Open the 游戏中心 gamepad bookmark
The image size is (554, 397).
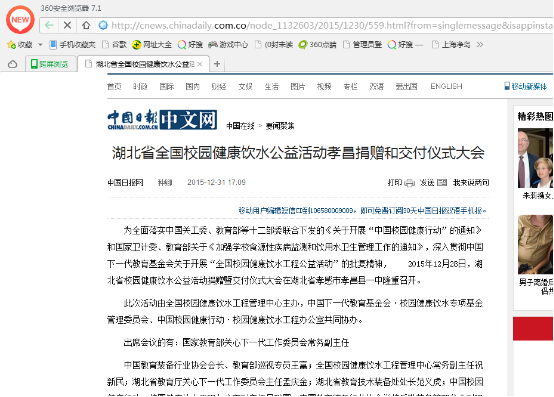(213, 45)
